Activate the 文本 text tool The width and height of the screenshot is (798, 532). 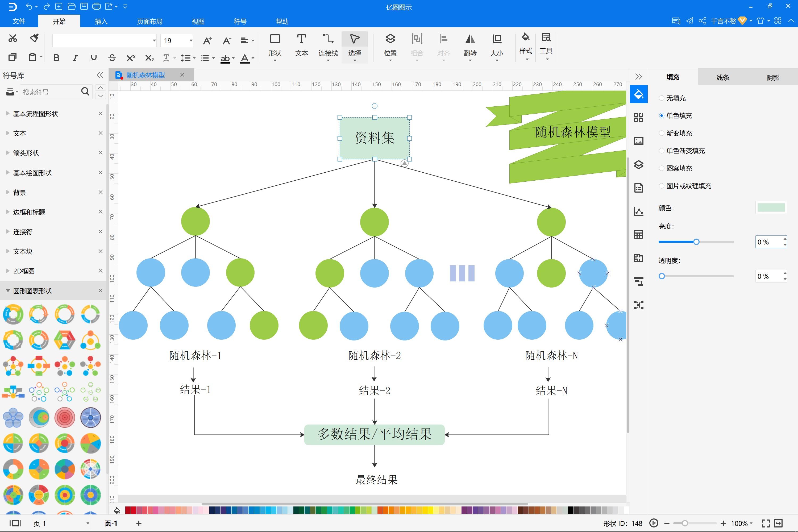tap(301, 46)
